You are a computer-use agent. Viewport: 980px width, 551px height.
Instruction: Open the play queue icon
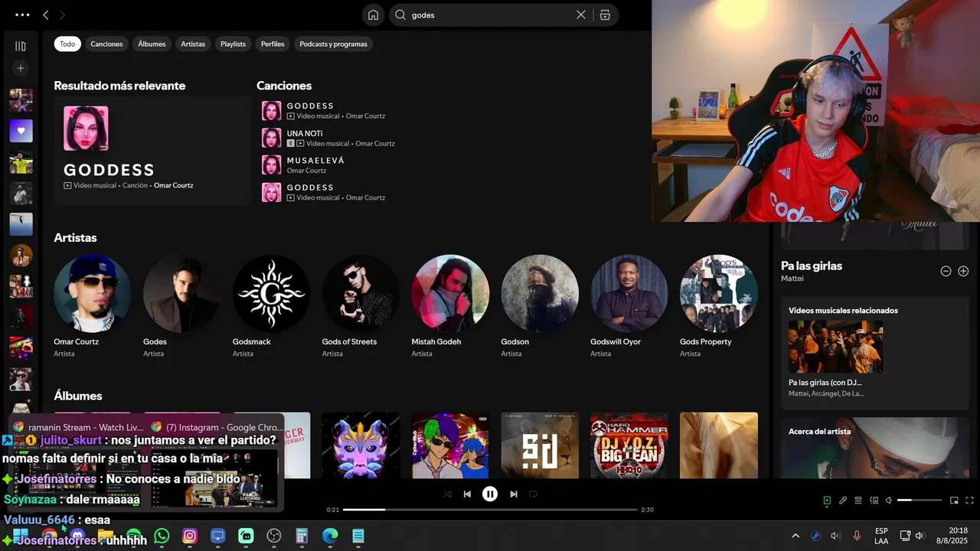pos(858,500)
